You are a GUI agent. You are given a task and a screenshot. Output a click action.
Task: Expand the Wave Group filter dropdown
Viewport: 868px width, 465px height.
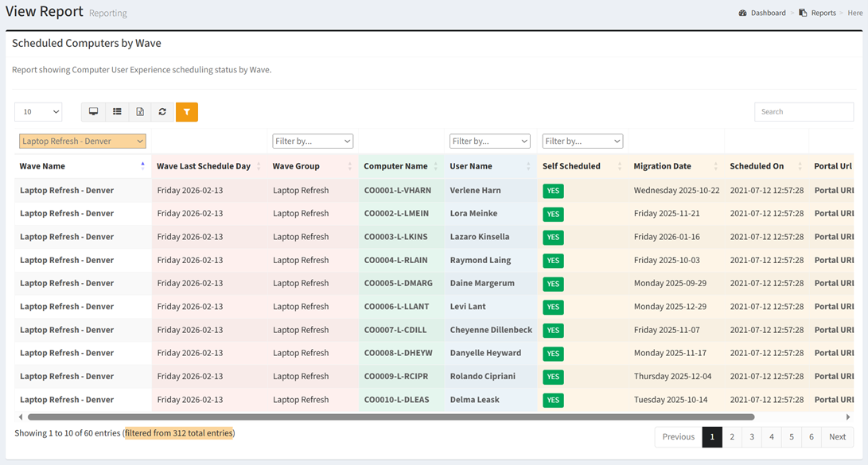pyautogui.click(x=313, y=141)
